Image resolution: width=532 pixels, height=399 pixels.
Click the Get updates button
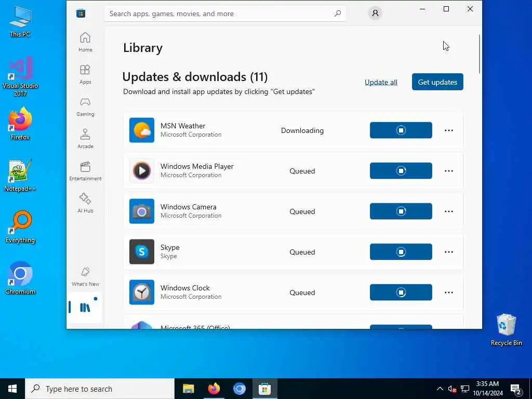[437, 82]
